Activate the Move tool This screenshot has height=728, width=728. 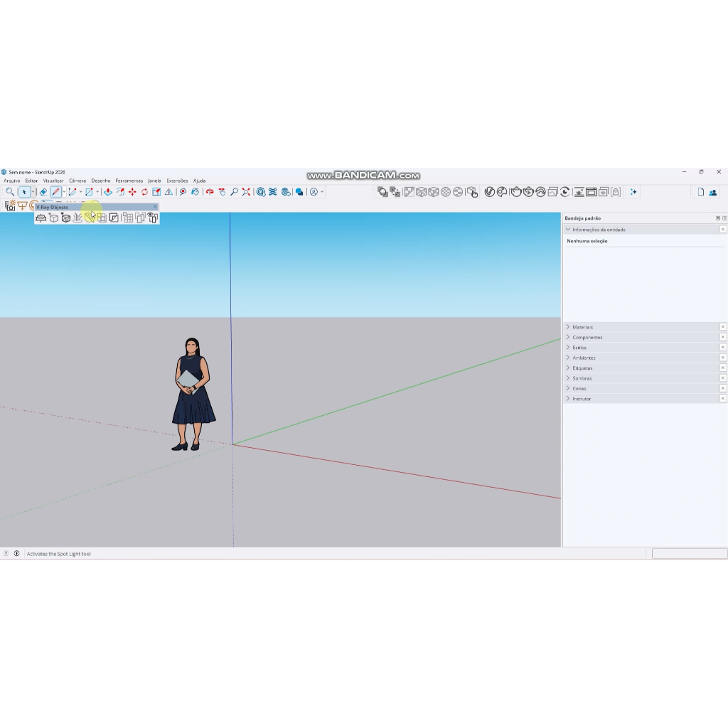[x=132, y=192]
